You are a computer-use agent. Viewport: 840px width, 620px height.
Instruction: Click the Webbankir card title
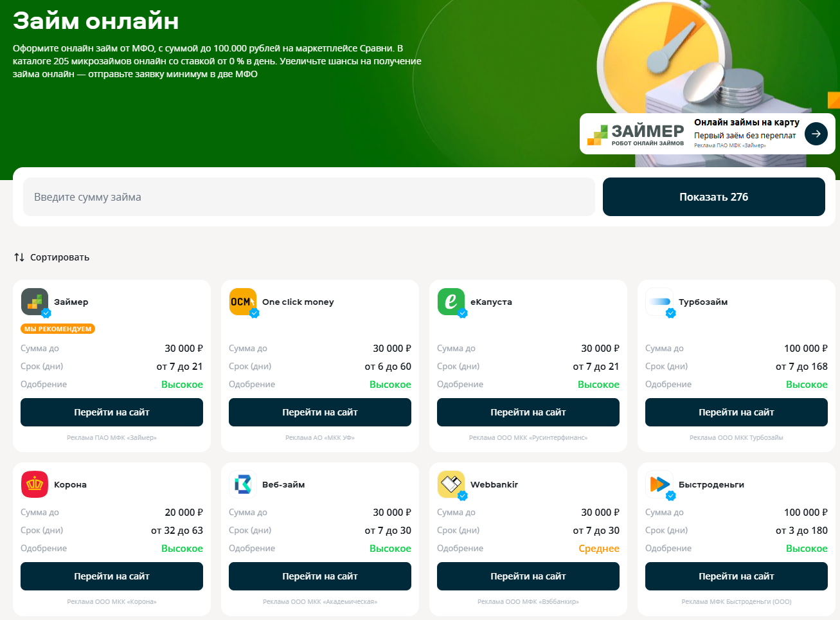pyautogui.click(x=494, y=484)
